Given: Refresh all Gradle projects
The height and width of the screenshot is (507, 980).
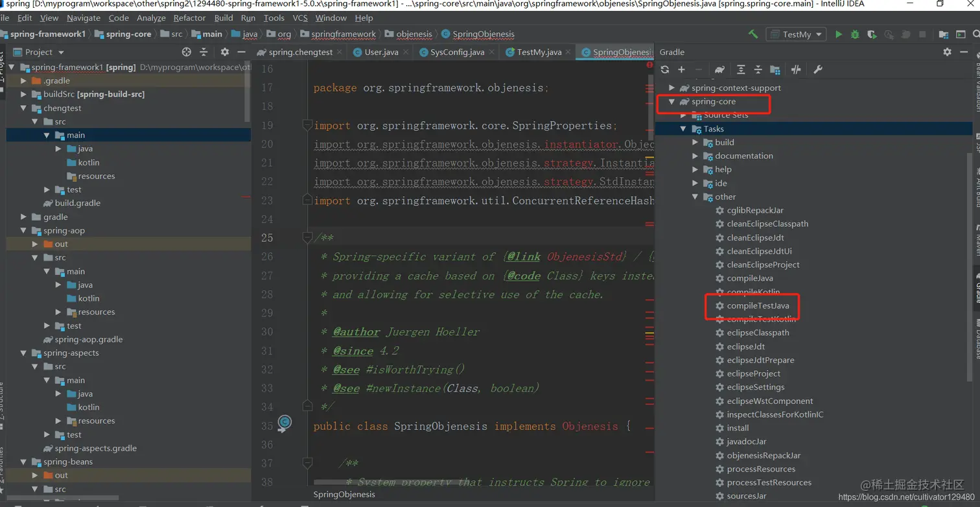Looking at the screenshot, I should tap(664, 69).
